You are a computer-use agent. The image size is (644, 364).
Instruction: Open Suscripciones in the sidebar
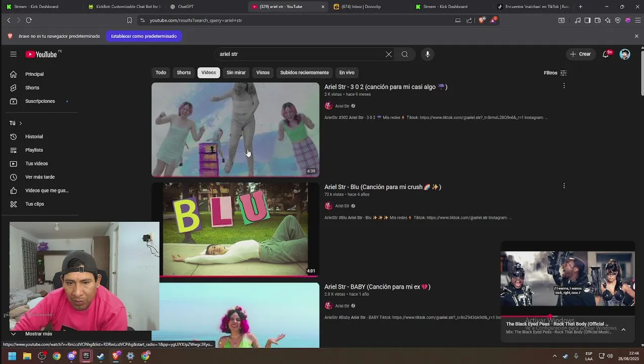click(x=40, y=101)
